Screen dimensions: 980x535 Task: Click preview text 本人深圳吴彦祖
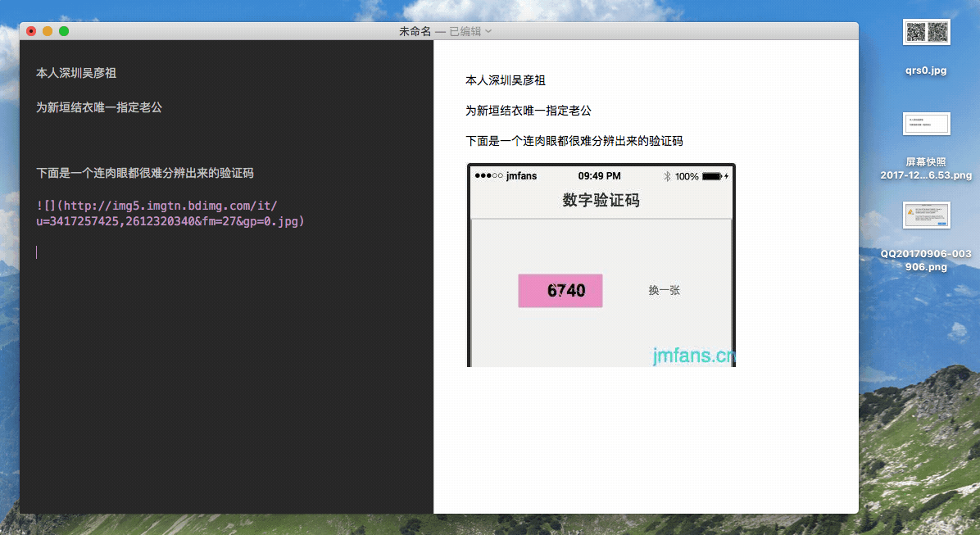pos(506,80)
